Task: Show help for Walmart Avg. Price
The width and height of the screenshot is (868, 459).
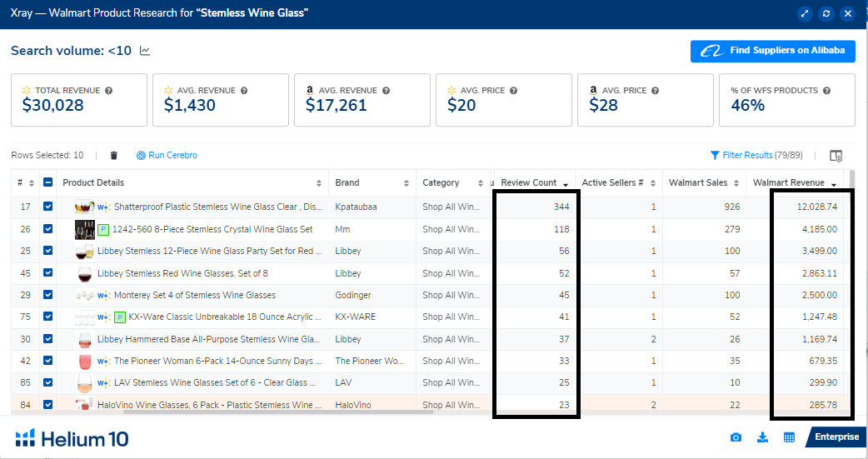Action: click(513, 90)
